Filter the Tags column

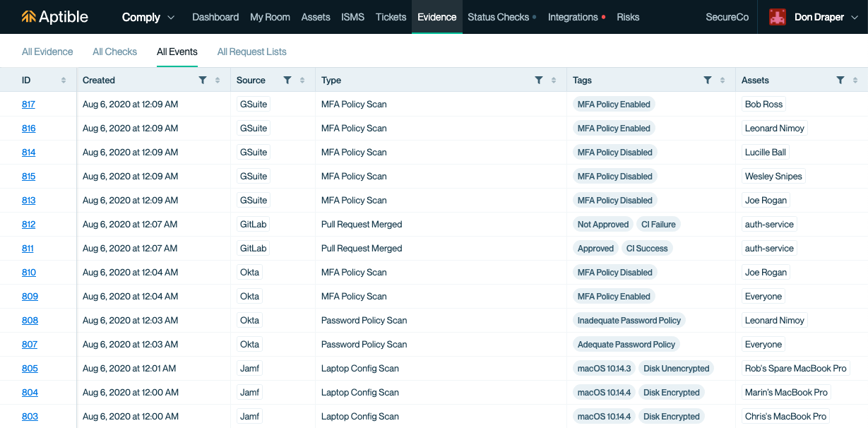click(x=708, y=81)
